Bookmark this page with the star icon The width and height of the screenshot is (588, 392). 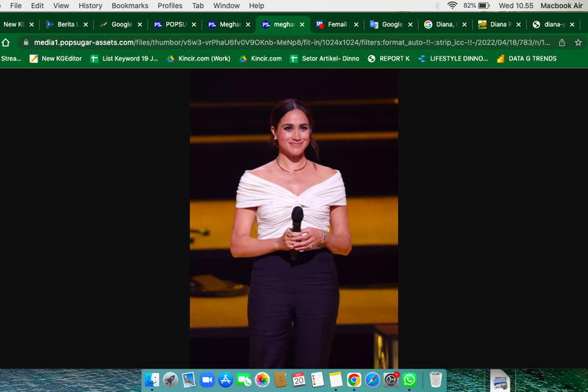point(579,42)
